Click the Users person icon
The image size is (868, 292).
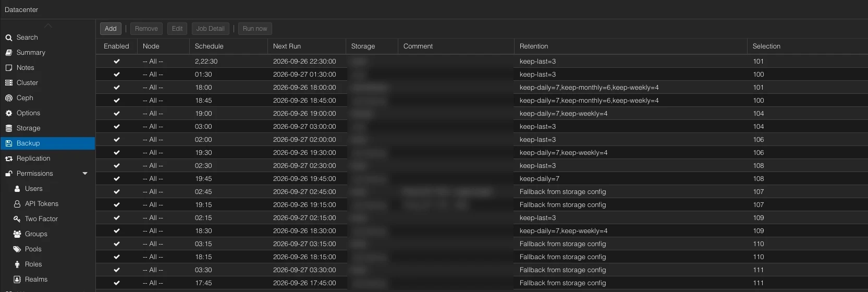pyautogui.click(x=17, y=189)
